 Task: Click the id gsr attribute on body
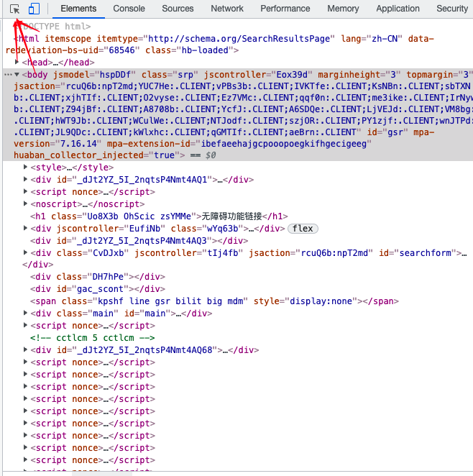tap(387, 132)
